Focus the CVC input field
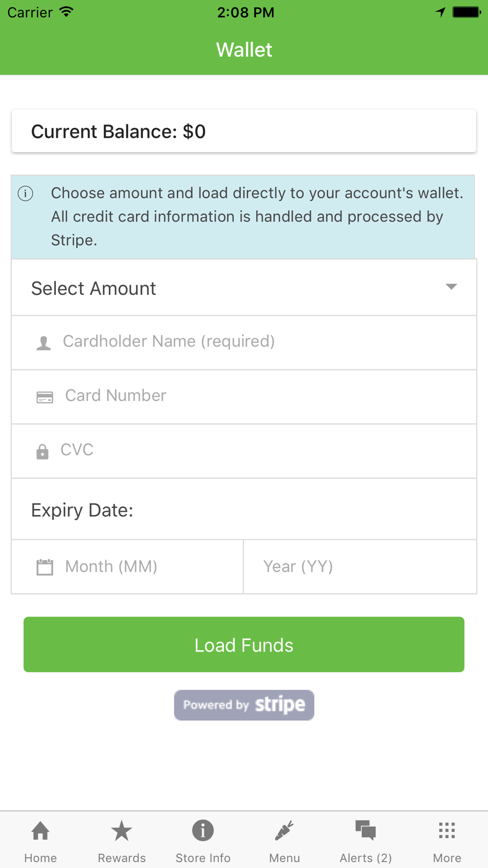 244,451
